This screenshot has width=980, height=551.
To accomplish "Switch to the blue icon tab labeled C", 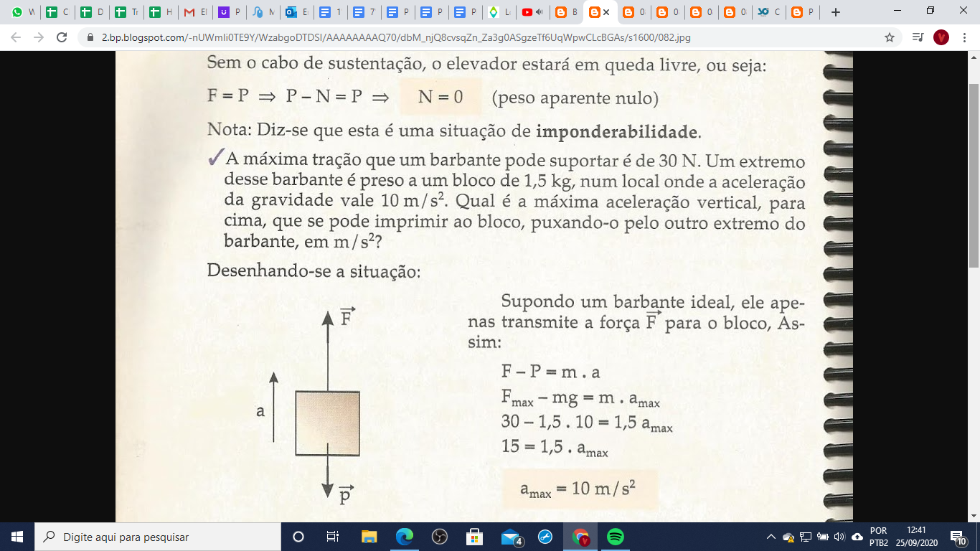I will (769, 12).
